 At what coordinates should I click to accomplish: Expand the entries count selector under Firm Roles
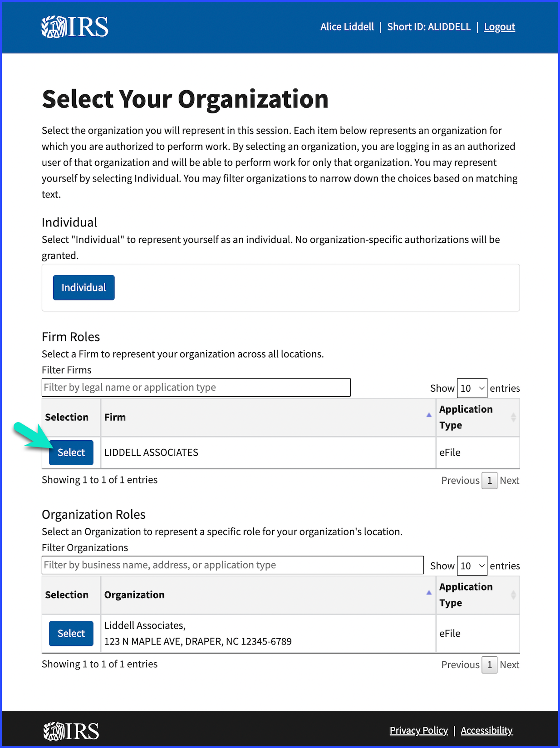[472, 388]
